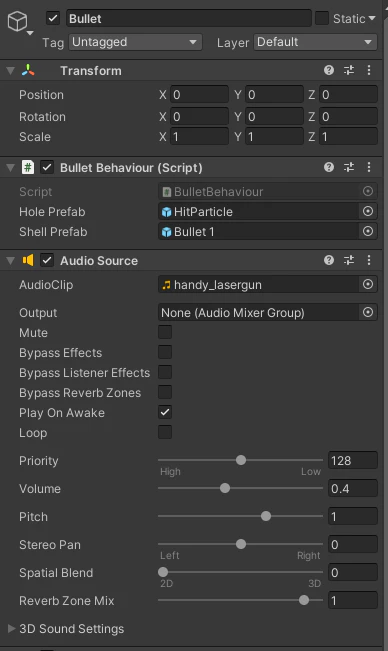This screenshot has width=388, height=651.
Task: Click the Pitch value field
Action: click(353, 516)
